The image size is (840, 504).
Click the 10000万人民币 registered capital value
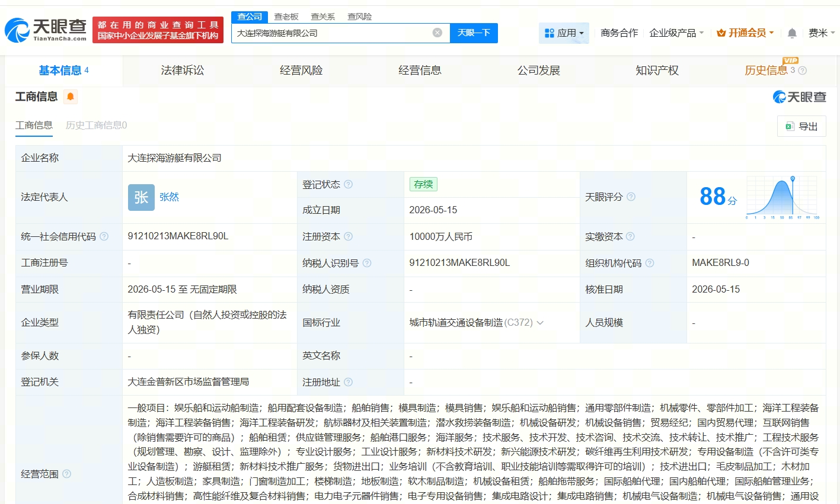point(440,236)
